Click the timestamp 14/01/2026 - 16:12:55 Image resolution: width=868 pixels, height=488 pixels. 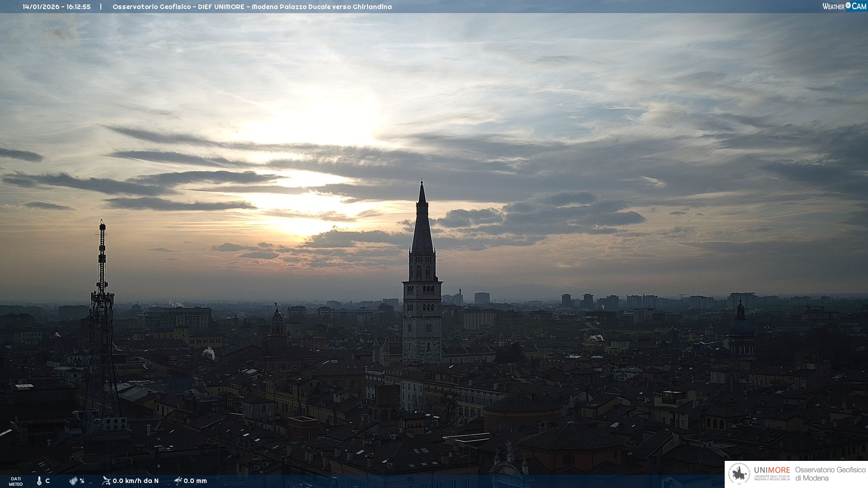coord(57,7)
